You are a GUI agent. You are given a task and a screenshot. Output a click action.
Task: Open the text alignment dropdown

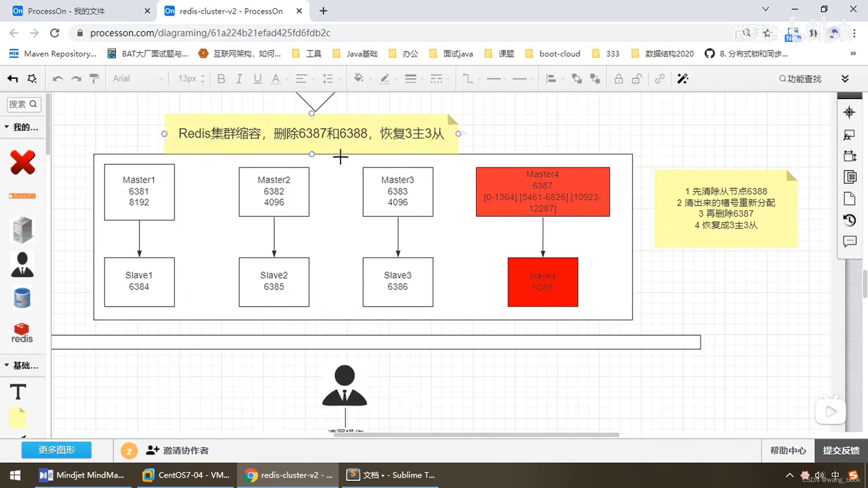pos(304,78)
